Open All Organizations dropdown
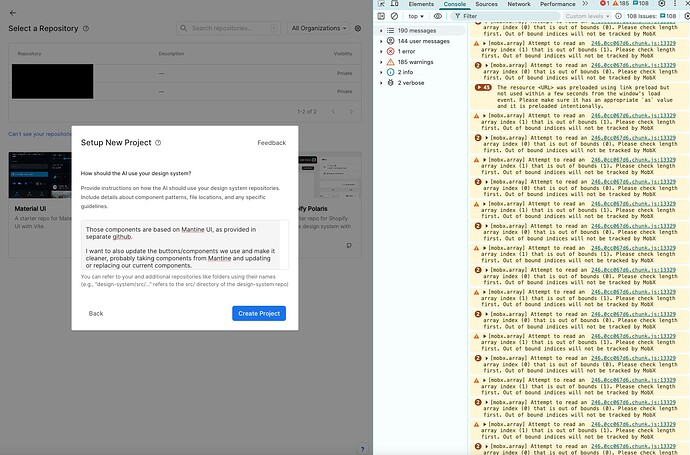Screen dimensions: 690x455 click(319, 28)
